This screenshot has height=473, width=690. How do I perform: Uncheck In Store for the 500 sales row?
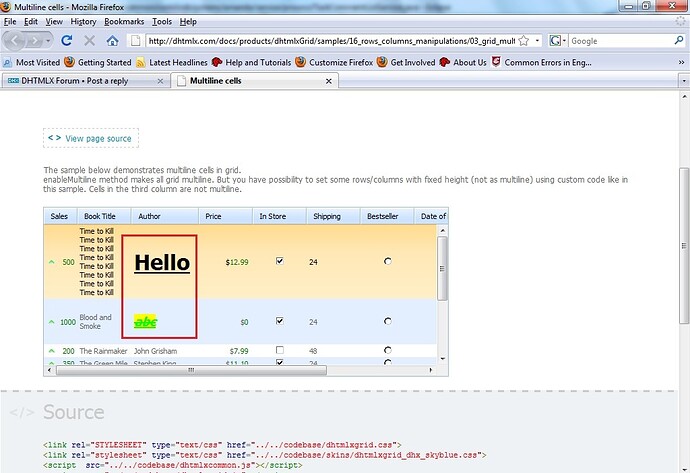pos(280,261)
